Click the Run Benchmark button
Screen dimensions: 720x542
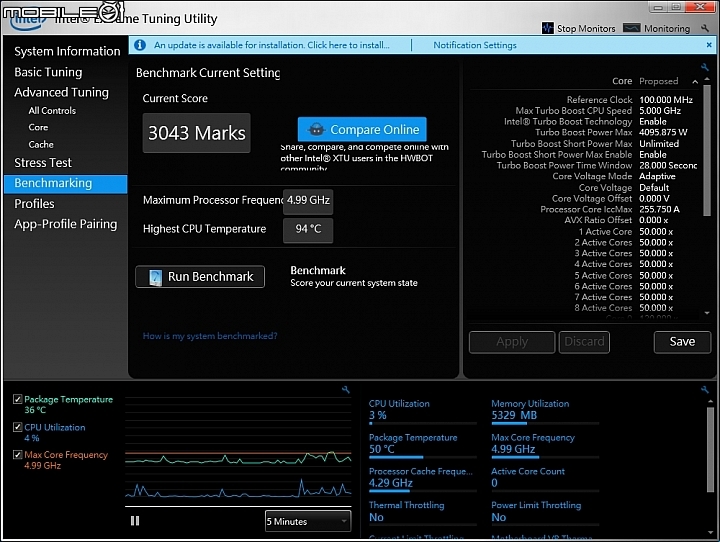pyautogui.click(x=200, y=277)
